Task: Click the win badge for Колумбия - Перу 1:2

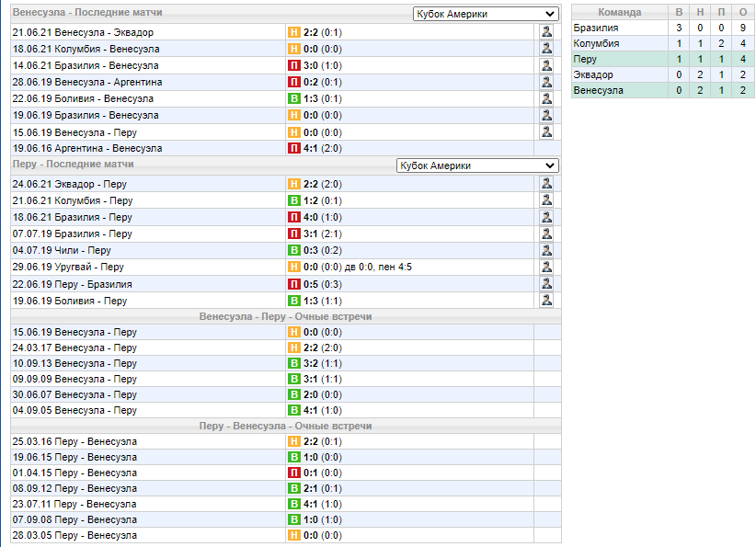Action: tap(294, 200)
